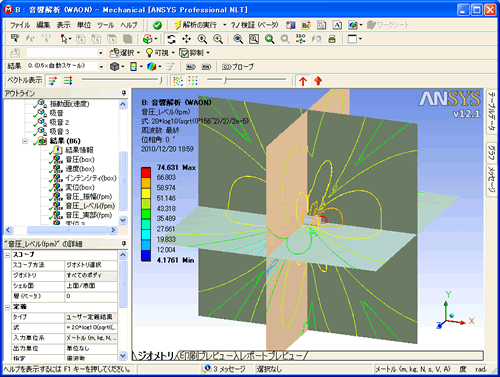Image resolution: width=500 pixels, height=377 pixels.
Task: Select the proportional vector length icon
Action: (x=53, y=81)
